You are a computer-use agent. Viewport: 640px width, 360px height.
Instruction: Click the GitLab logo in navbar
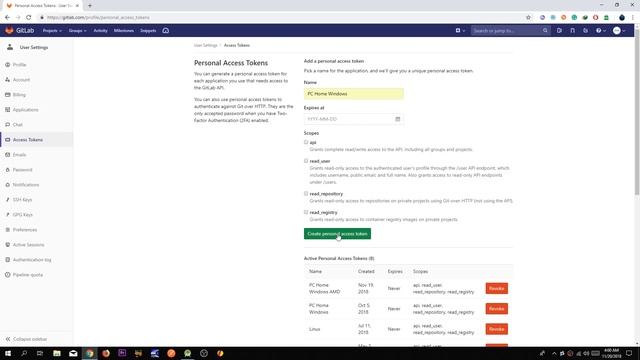coord(19,31)
